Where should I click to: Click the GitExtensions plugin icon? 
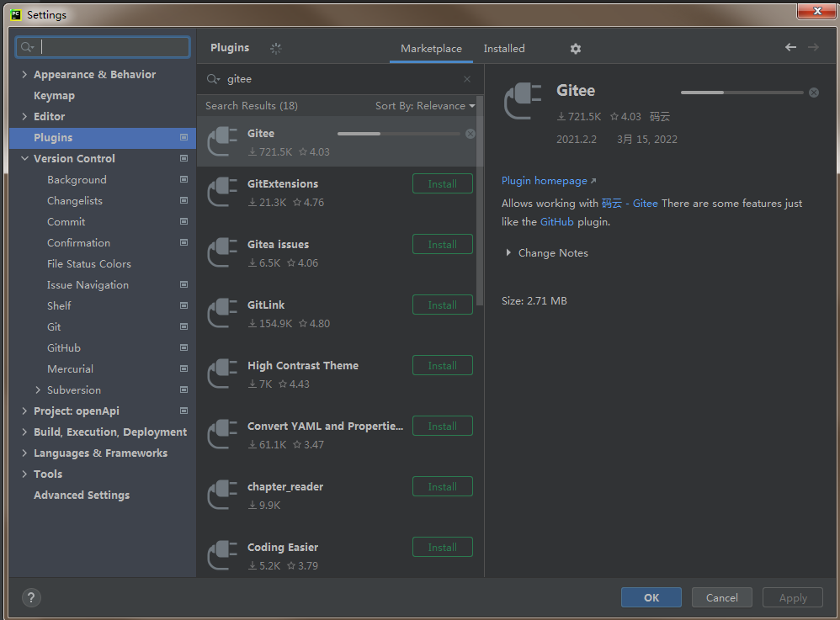222,192
